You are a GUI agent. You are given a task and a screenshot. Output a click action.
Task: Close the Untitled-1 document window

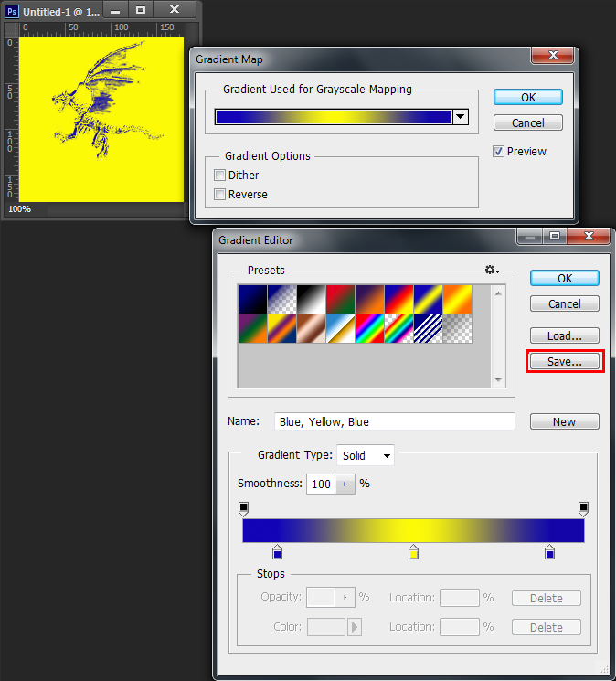[175, 10]
